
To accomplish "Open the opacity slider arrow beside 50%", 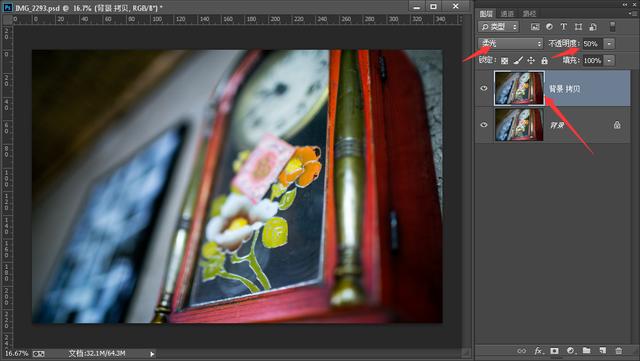I will click(609, 43).
